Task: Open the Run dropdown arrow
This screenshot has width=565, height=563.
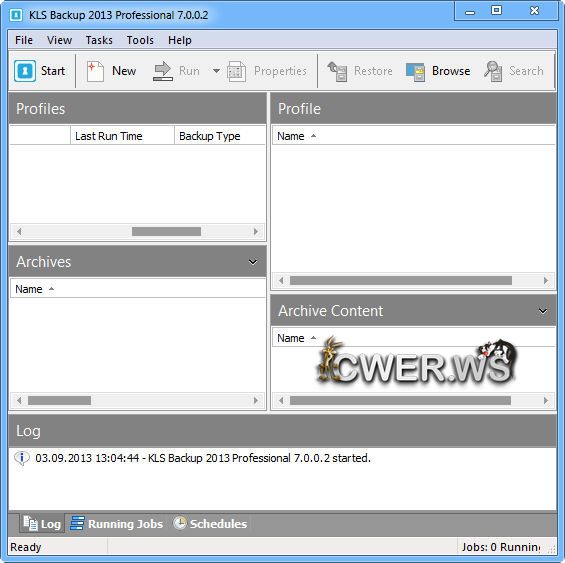Action: [216, 71]
